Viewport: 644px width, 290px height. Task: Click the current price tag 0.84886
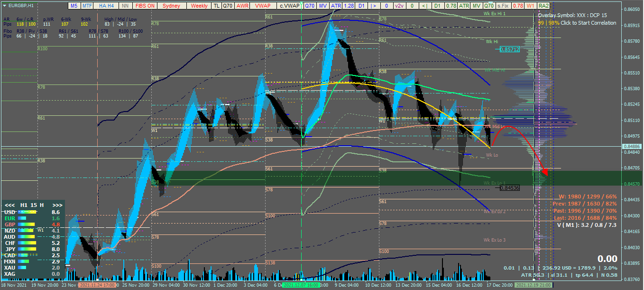tap(633, 147)
